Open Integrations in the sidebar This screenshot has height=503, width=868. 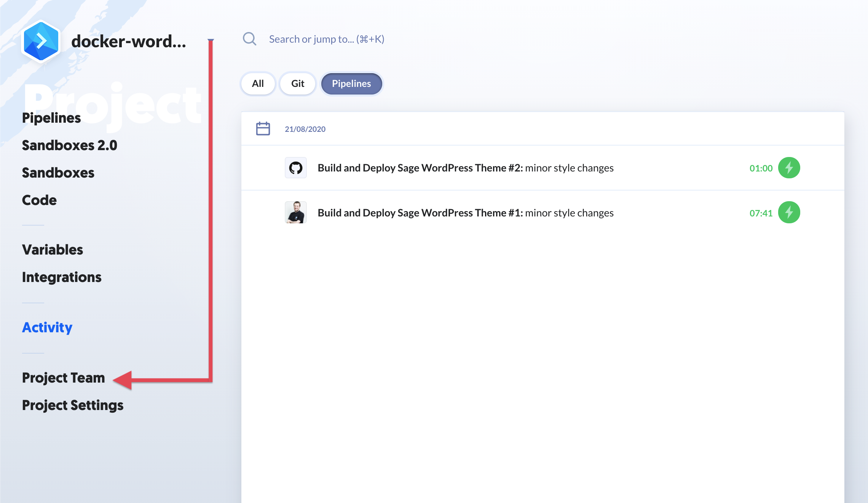(x=62, y=277)
